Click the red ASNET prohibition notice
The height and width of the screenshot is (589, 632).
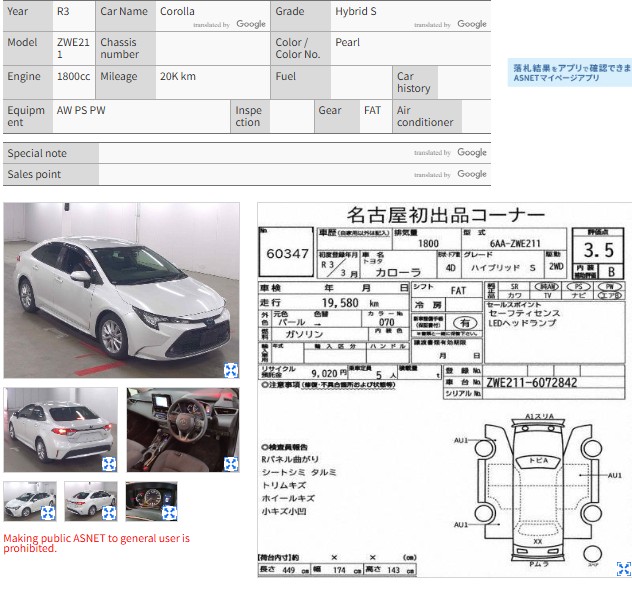pos(96,543)
